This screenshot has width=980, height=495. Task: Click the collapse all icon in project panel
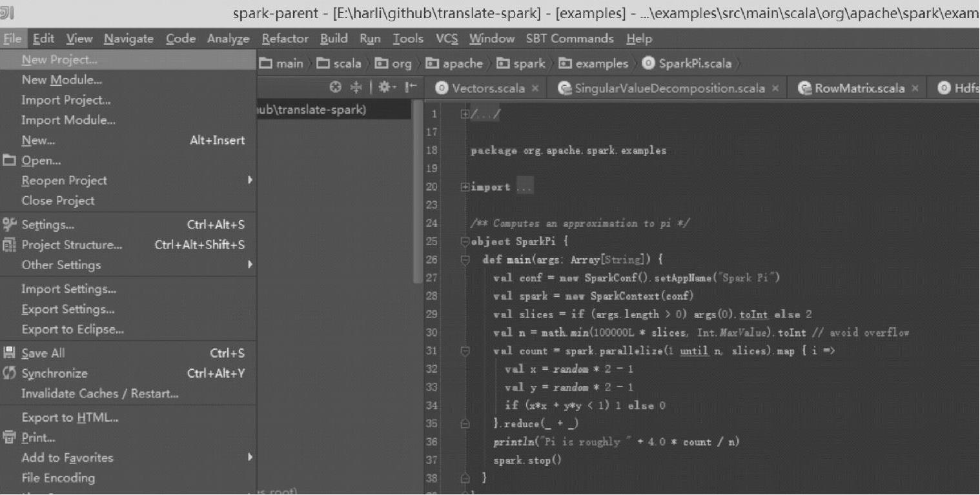click(356, 88)
